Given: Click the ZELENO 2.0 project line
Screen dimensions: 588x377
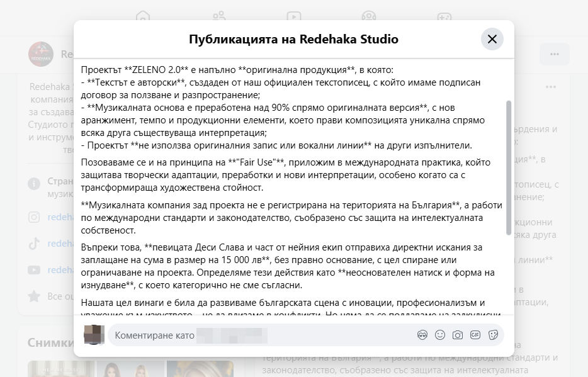Looking at the screenshot, I should pyautogui.click(x=237, y=70).
